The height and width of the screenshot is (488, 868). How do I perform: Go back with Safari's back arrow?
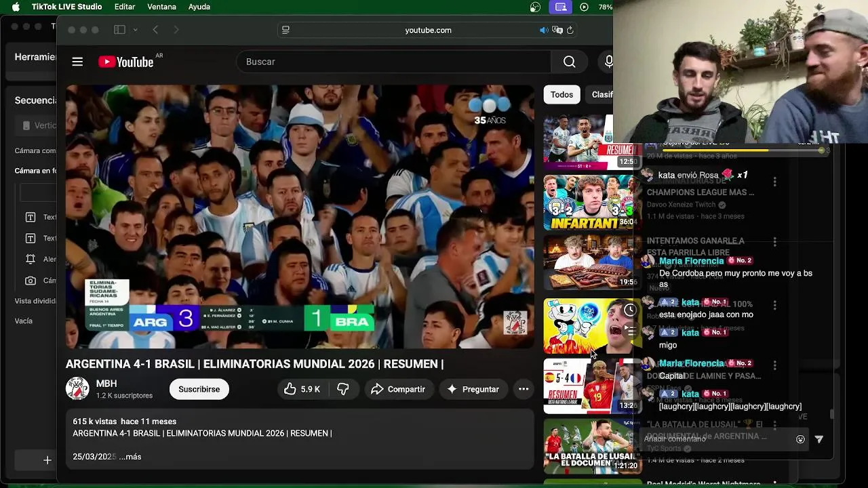point(155,30)
